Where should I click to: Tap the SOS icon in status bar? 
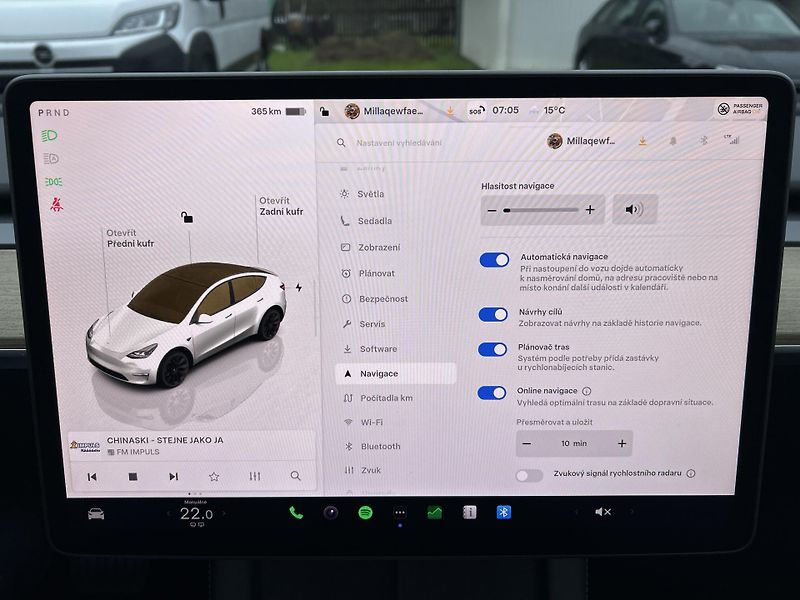click(476, 111)
